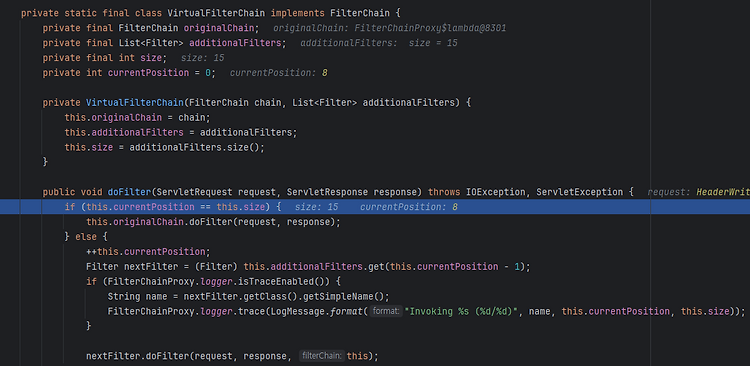Click inline debug value FilterChainProxy$lambda@8301

(430, 28)
